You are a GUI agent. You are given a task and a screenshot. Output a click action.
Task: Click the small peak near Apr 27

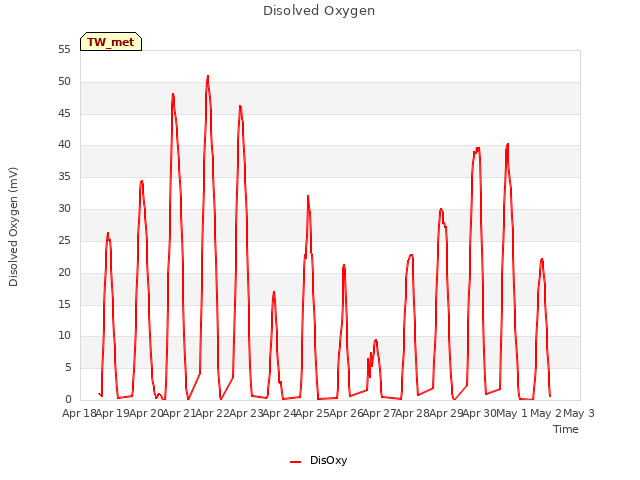click(376, 340)
